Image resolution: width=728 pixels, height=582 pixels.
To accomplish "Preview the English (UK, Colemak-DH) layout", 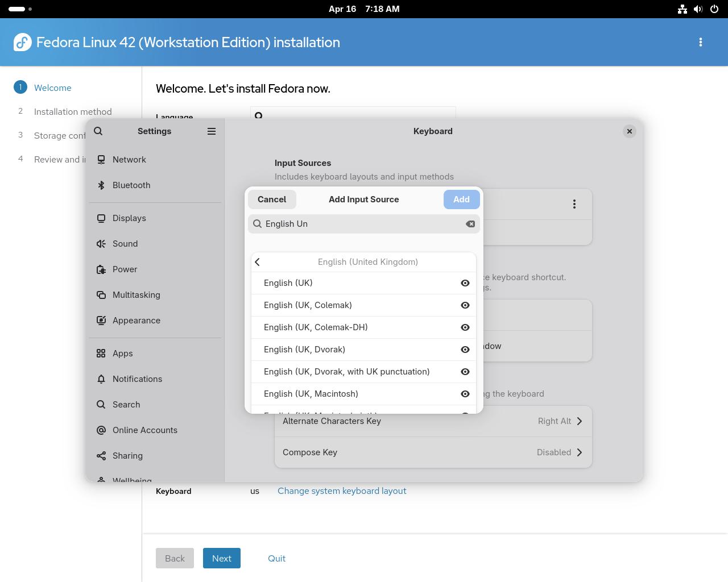I will coord(465,327).
